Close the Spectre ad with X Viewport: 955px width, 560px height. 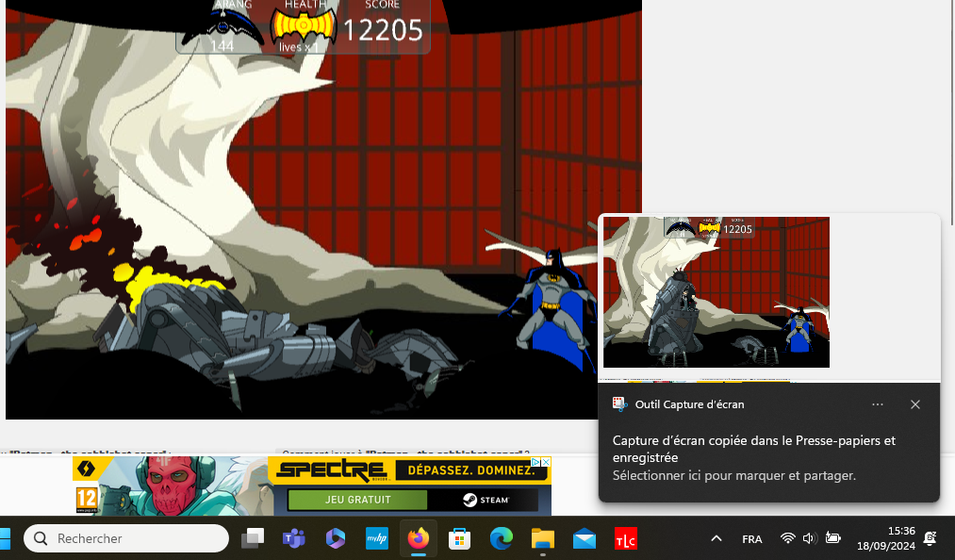tap(547, 462)
